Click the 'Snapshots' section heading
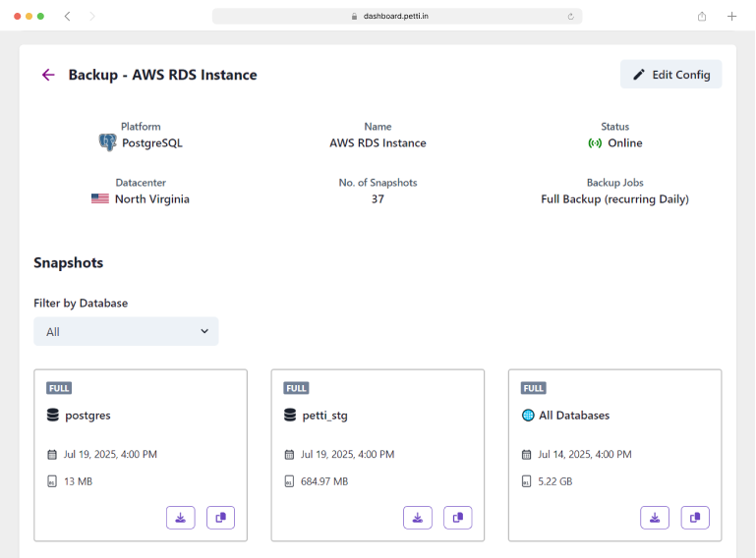Image resolution: width=756 pixels, height=558 pixels. [69, 263]
